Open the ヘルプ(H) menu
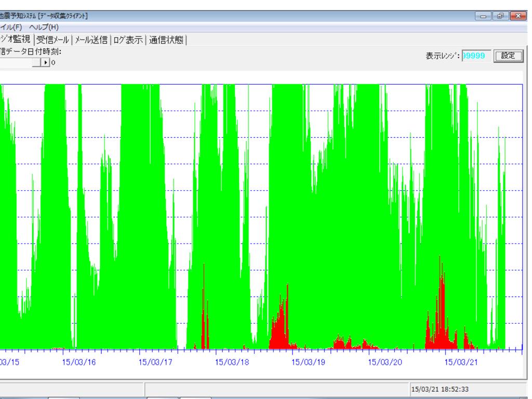The image size is (532, 399). click(x=44, y=27)
